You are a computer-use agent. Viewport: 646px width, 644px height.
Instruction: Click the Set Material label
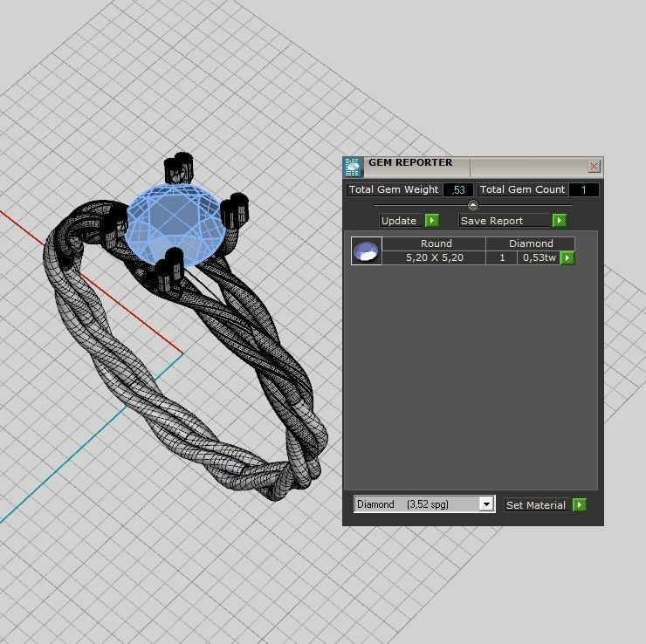coord(536,505)
